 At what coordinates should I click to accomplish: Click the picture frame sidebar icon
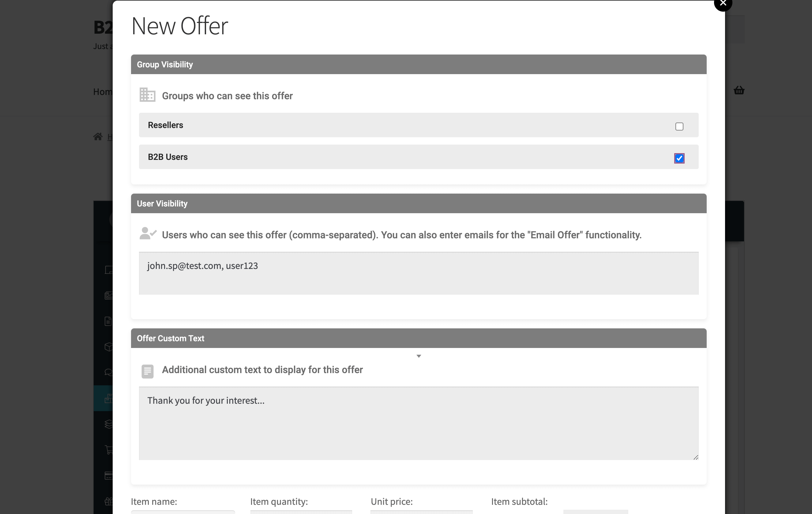pyautogui.click(x=108, y=296)
